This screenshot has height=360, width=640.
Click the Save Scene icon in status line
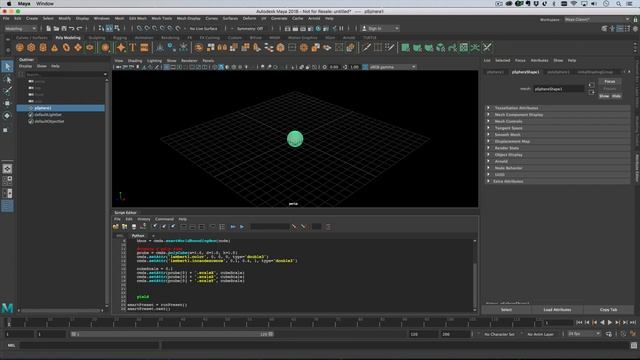tap(64, 29)
